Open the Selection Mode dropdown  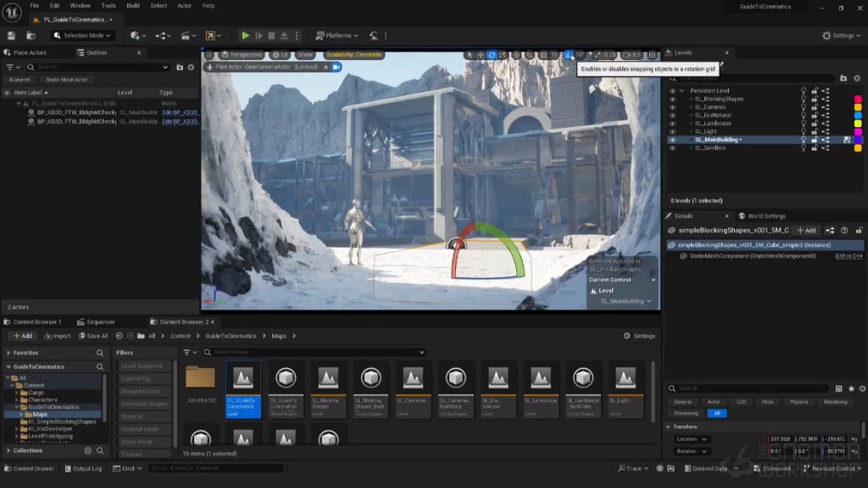coord(82,36)
